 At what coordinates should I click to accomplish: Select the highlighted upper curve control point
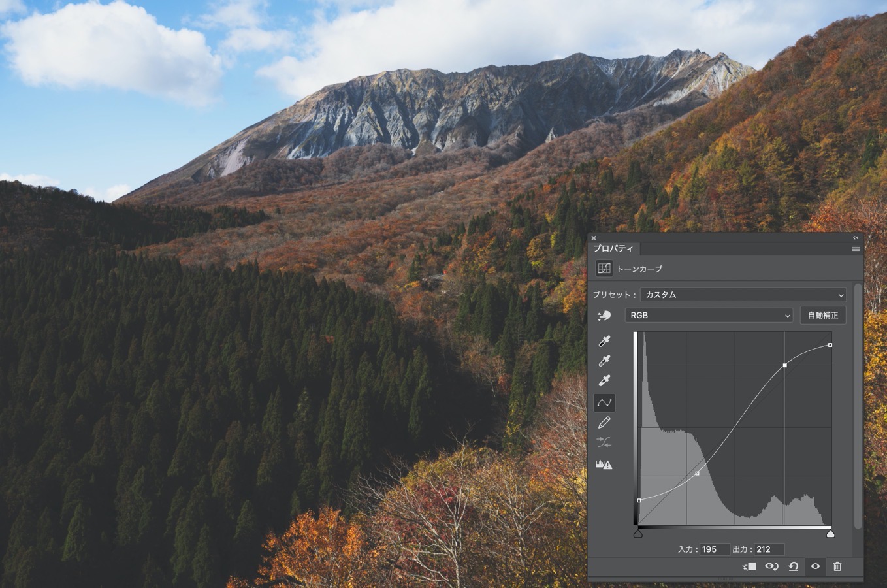(784, 365)
